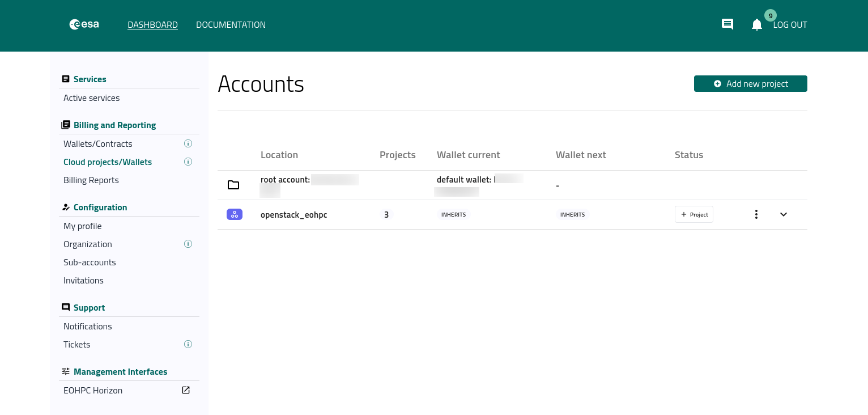The height and width of the screenshot is (415, 868).
Task: Click the purple openstack_eohpc account icon
Action: (x=235, y=214)
